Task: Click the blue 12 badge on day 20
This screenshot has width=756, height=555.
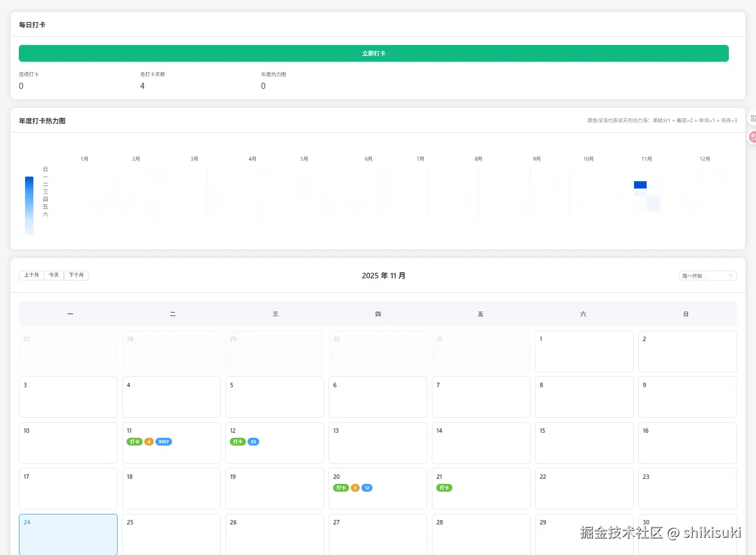Action: (x=367, y=488)
